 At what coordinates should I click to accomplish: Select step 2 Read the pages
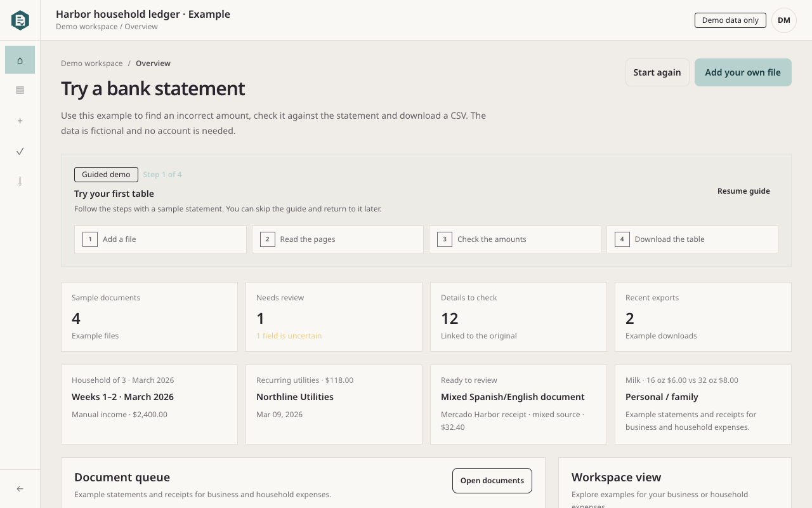[337, 239]
